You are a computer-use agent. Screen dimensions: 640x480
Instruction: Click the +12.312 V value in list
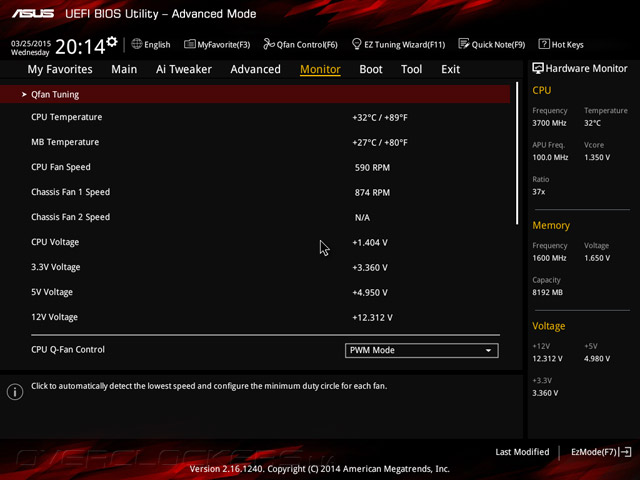tap(372, 318)
